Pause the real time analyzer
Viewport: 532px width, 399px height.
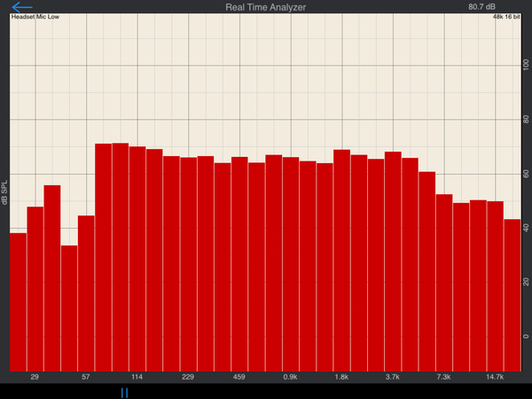[x=124, y=393]
